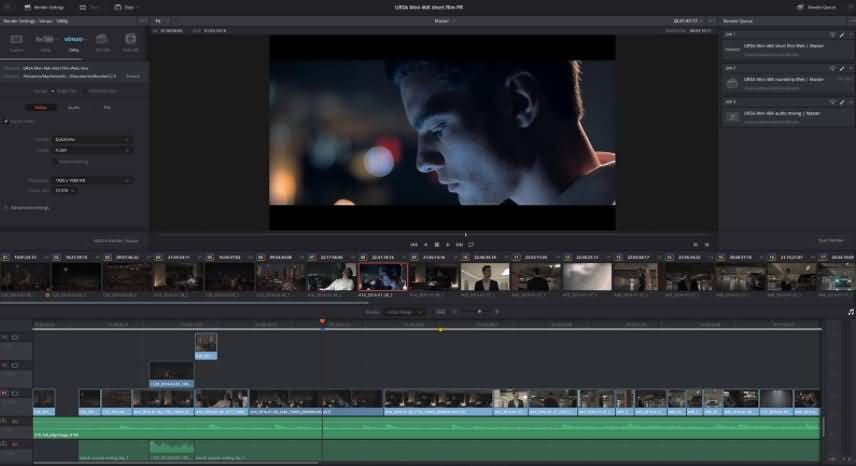Toggle the Tape panel in top toolbar
The width and height of the screenshot is (856, 466).
90,8
